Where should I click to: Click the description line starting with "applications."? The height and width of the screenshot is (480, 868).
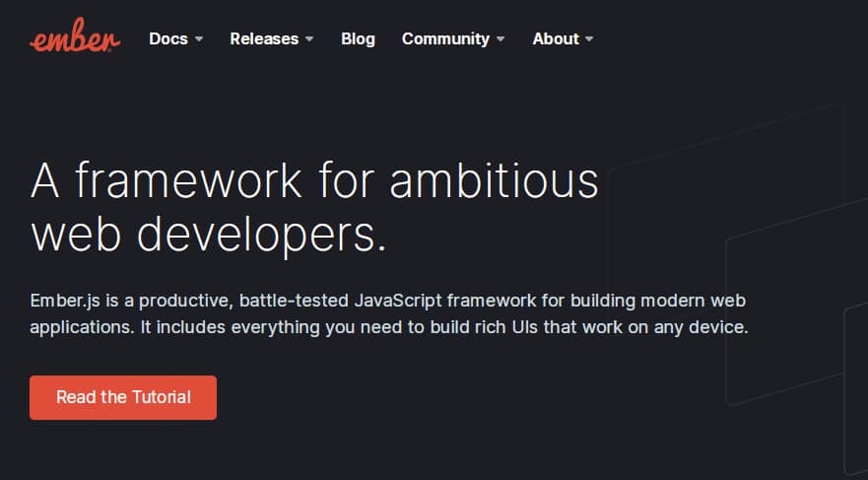(389, 326)
